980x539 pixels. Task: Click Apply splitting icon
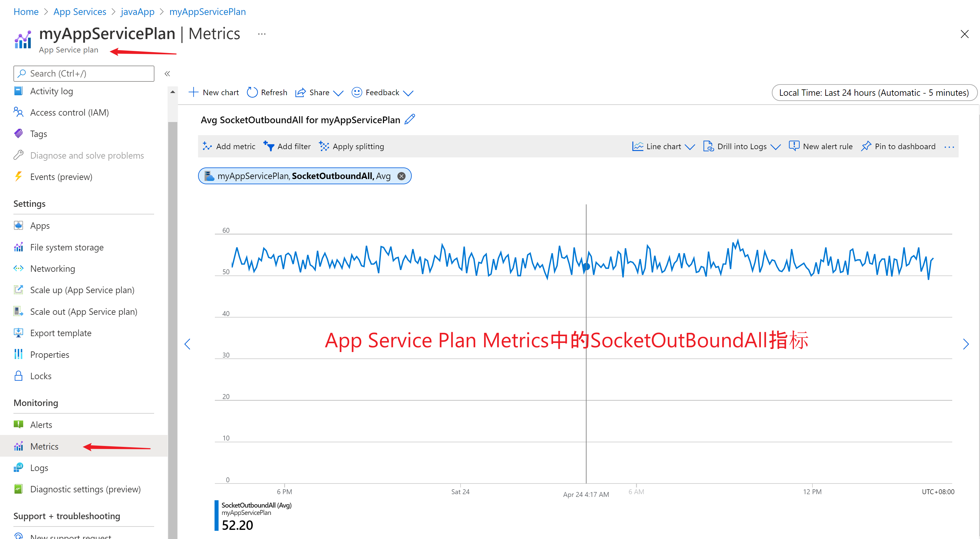point(324,146)
